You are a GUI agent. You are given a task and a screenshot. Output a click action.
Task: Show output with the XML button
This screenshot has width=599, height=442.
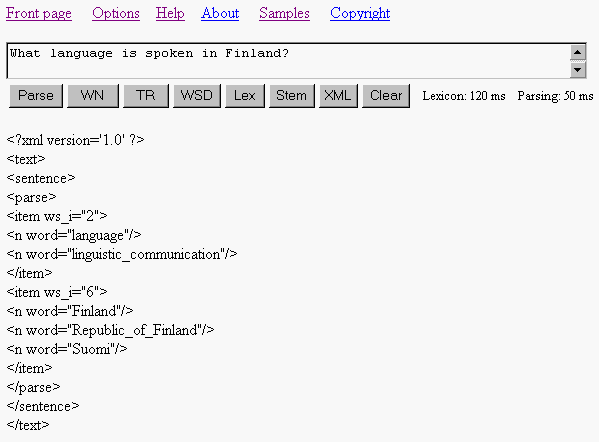click(338, 96)
